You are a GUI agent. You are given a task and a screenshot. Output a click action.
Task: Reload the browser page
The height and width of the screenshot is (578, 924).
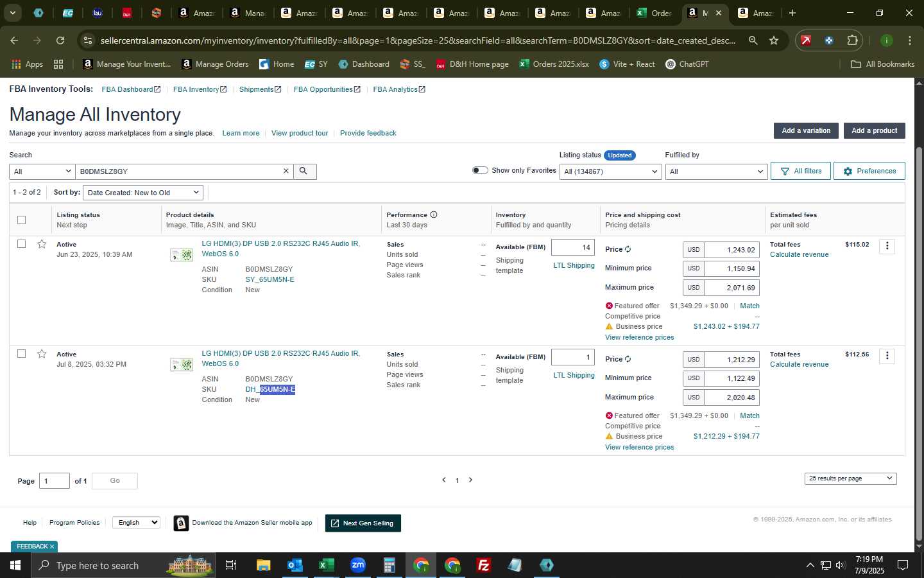click(60, 40)
